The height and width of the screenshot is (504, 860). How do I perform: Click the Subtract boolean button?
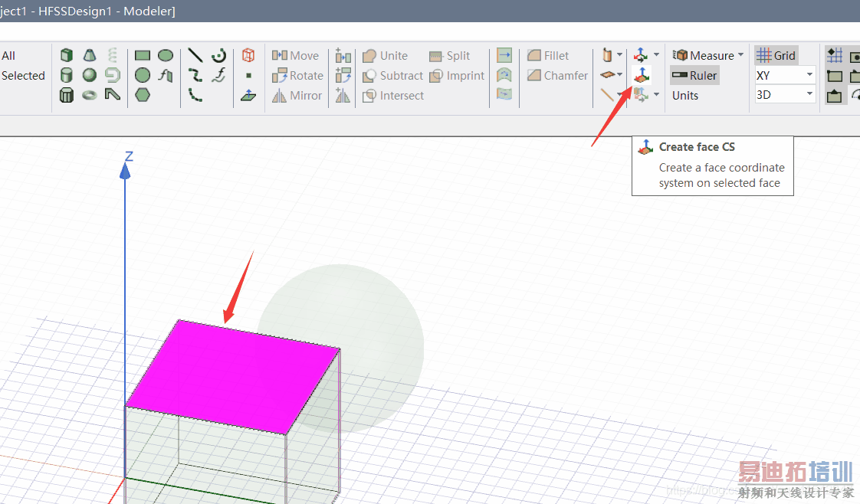pyautogui.click(x=392, y=75)
